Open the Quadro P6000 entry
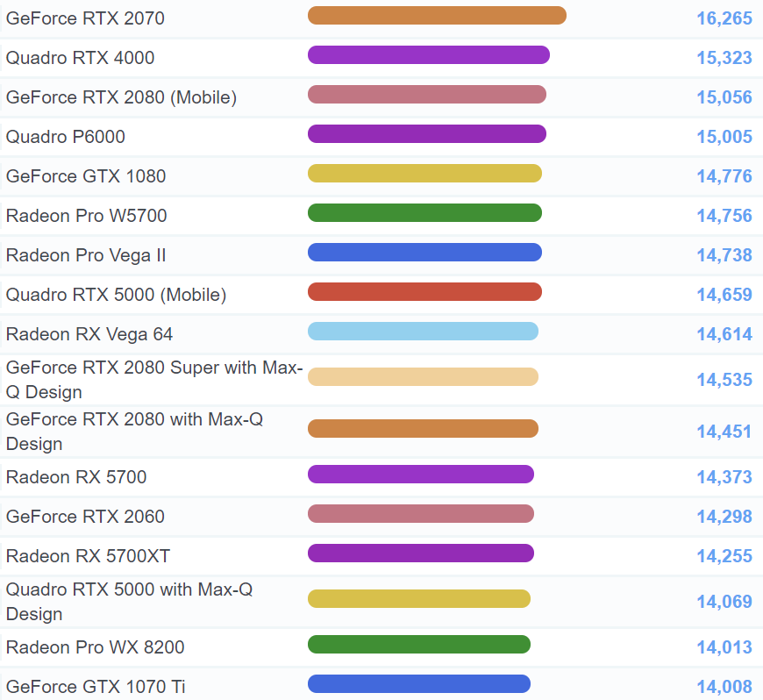The image size is (763, 700). point(66,137)
